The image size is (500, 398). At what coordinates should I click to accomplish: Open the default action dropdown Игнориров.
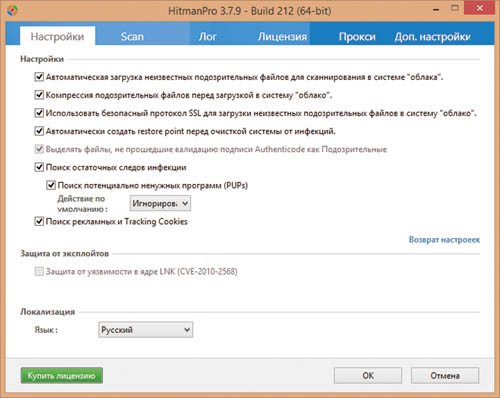160,203
